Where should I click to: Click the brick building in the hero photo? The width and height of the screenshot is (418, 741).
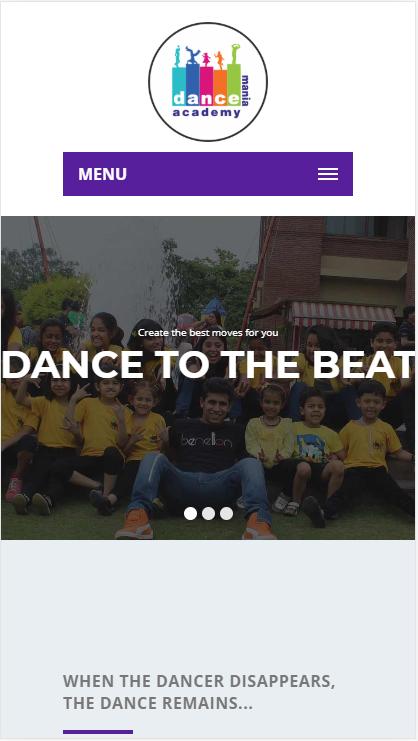(x=335, y=265)
